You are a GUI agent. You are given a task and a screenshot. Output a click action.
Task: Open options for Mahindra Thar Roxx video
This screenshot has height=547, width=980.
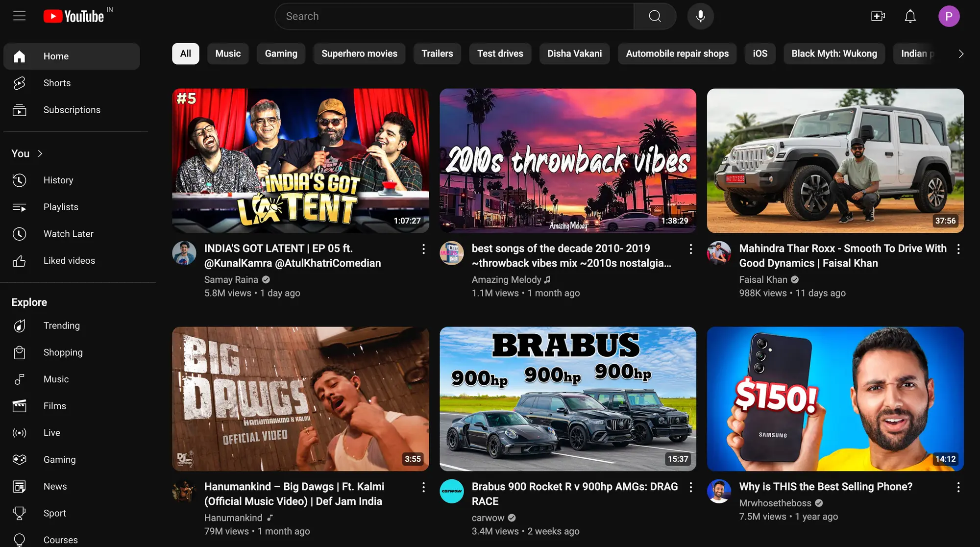pos(958,249)
